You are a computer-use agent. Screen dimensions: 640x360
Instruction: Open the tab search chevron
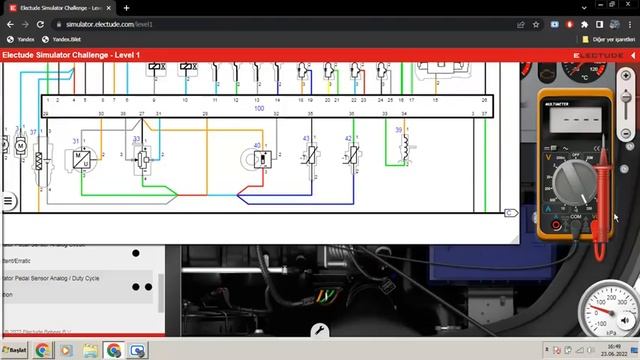[584, 8]
